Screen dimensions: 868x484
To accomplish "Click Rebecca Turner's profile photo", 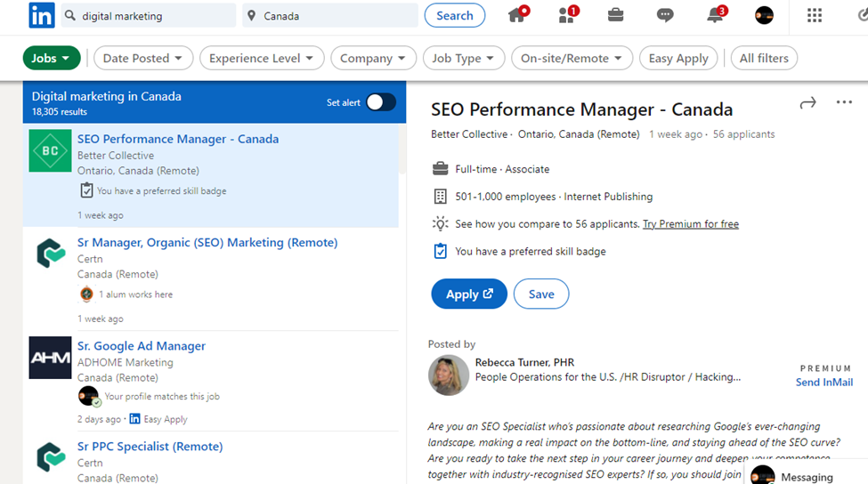I will (x=449, y=375).
